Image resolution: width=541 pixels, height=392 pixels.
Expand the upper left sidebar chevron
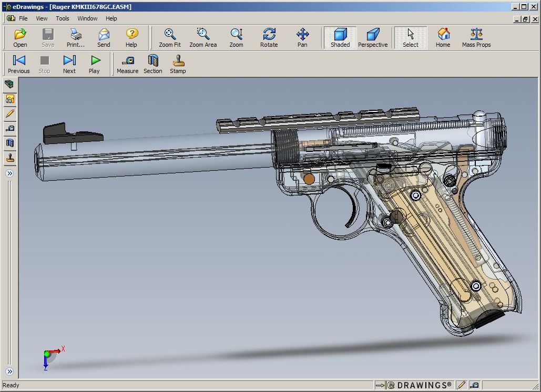coord(9,173)
